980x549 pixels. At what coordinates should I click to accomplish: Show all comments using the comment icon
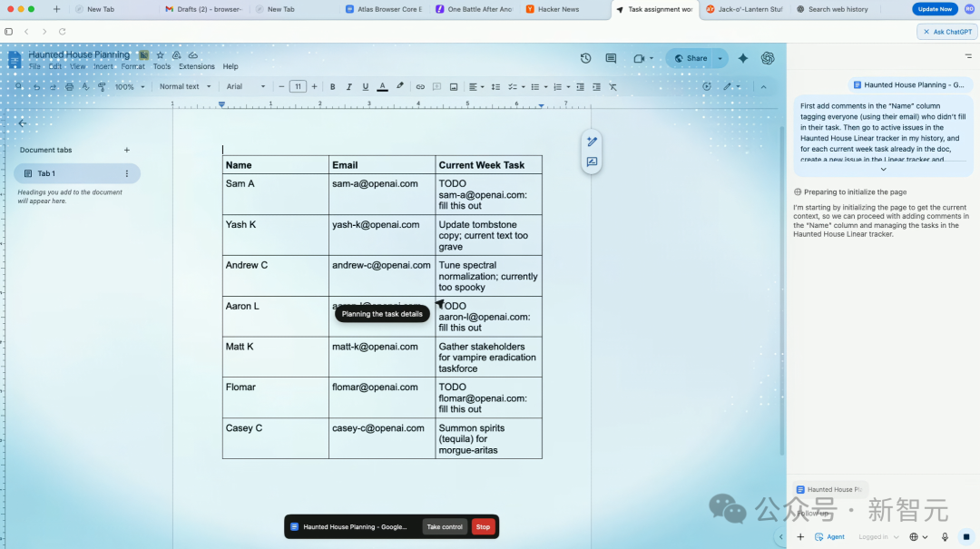(x=611, y=58)
